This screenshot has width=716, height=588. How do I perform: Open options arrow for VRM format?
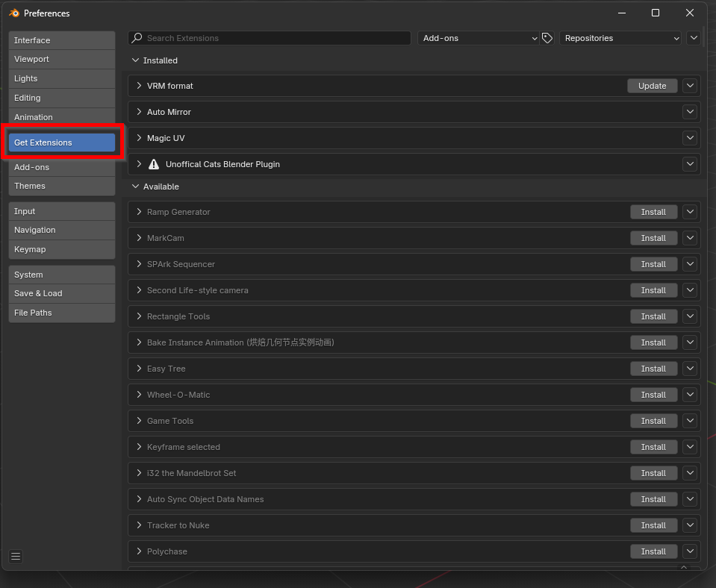(x=690, y=86)
